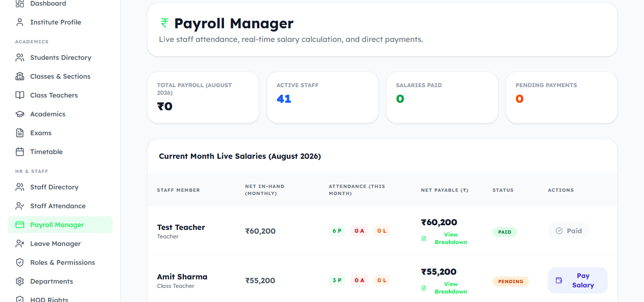Click the Payroll Manager card icon

tap(20, 225)
